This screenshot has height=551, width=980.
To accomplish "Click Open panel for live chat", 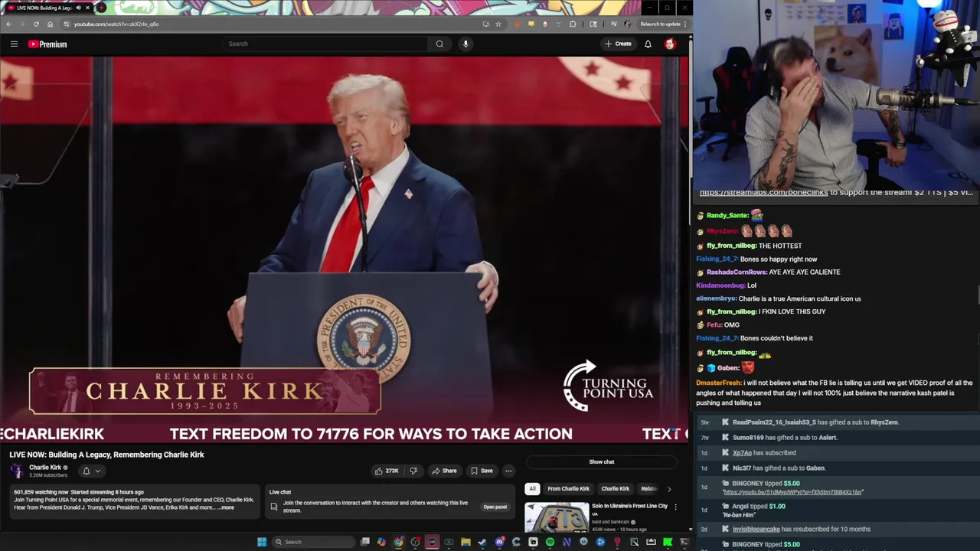I will pos(495,507).
